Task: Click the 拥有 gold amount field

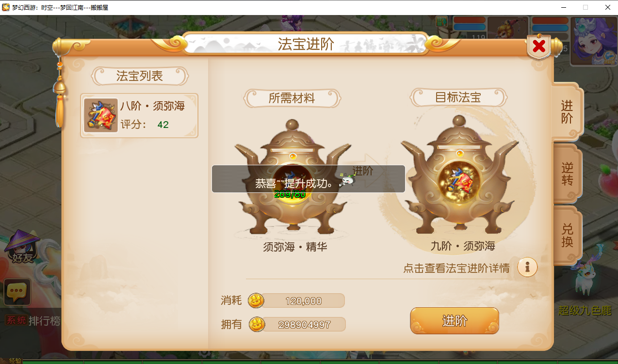Action: coord(304,324)
